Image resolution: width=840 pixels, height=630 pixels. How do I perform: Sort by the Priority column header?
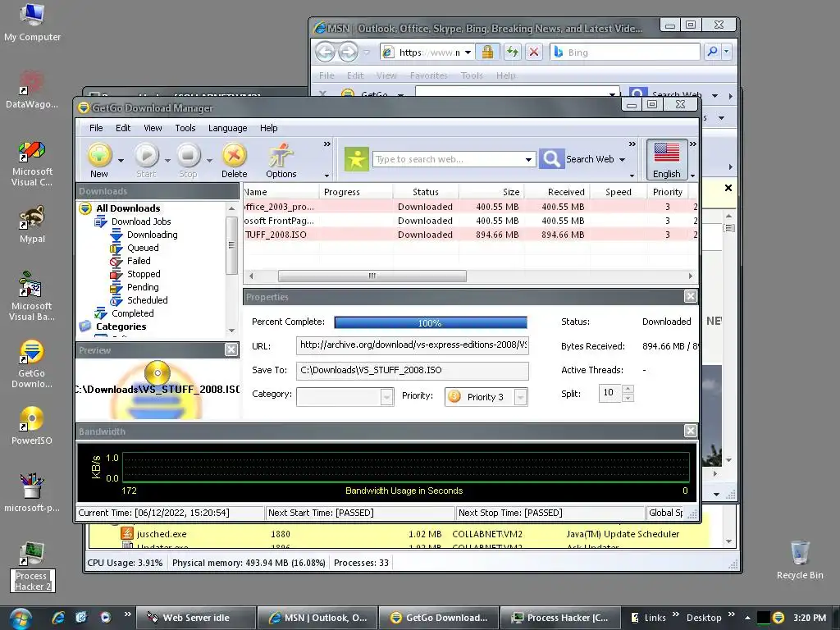pyautogui.click(x=667, y=192)
